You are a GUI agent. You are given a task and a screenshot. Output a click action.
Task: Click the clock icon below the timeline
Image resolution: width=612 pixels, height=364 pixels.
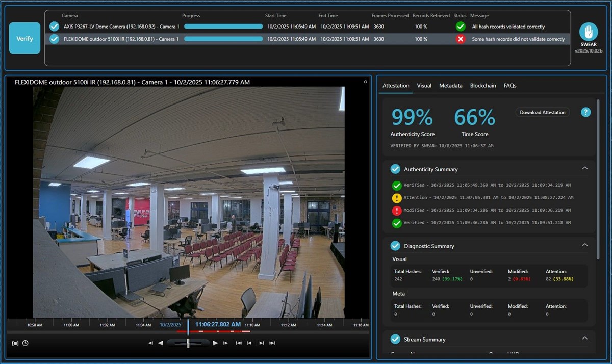(x=25, y=343)
